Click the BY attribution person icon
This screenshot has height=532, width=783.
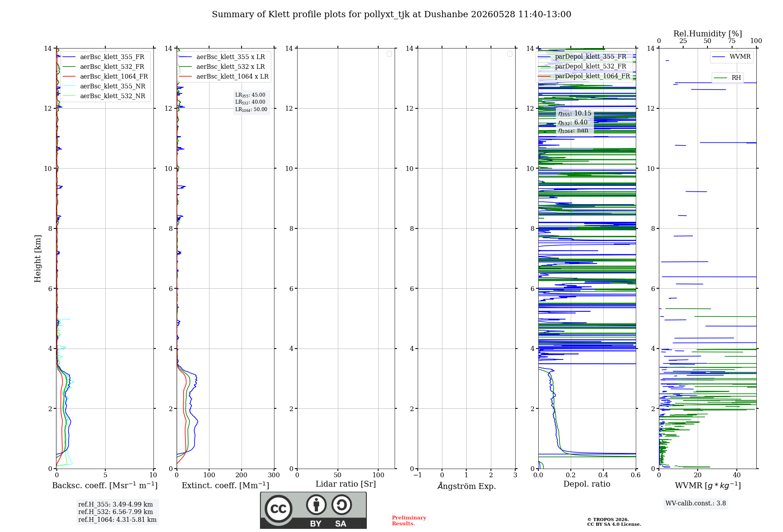(316, 505)
